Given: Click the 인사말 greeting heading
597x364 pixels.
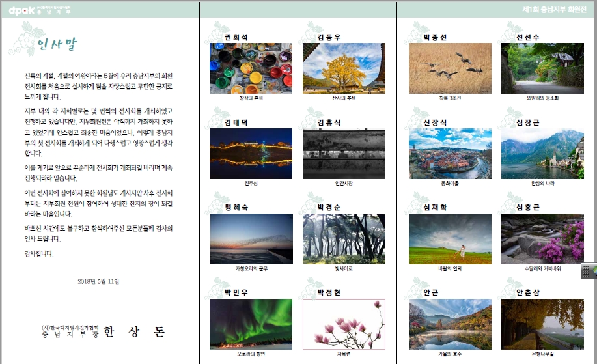Looking at the screenshot, I should click(57, 44).
